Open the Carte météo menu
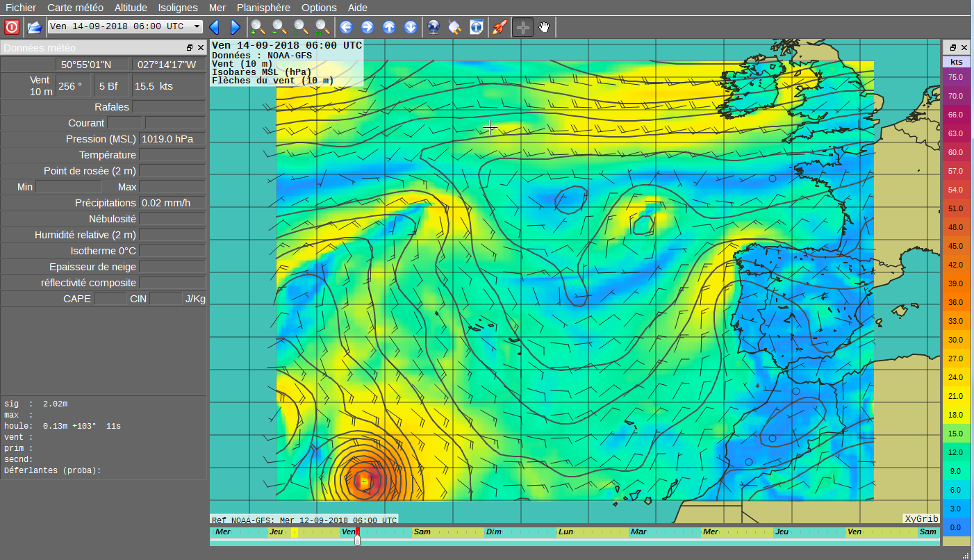Screen dimensions: 974x560 (x=75, y=8)
